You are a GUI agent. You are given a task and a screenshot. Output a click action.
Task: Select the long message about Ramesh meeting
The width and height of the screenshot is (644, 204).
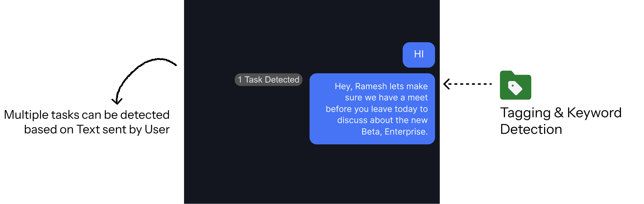click(x=372, y=109)
